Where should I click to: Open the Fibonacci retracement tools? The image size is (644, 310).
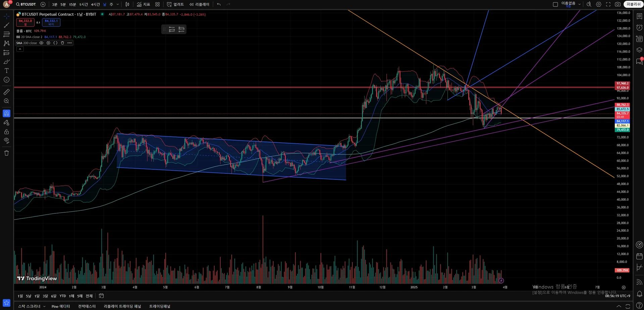[x=6, y=34]
